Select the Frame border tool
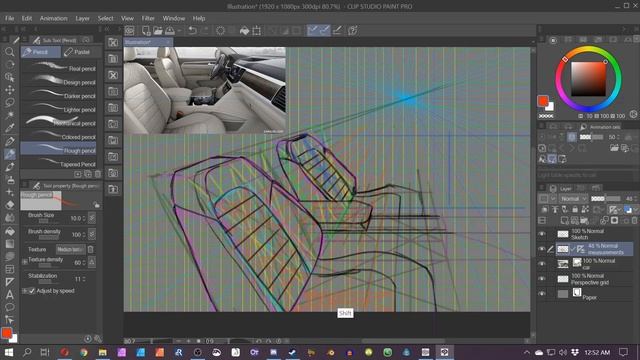 [x=9, y=269]
